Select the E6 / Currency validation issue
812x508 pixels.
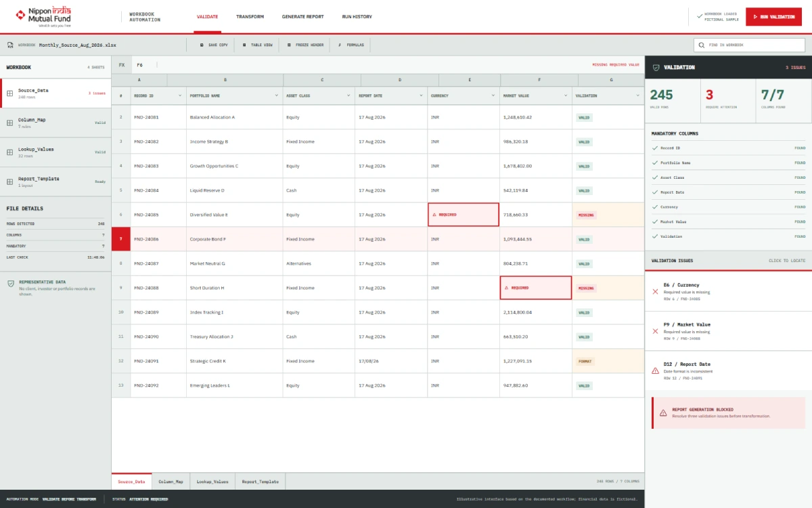(728, 291)
